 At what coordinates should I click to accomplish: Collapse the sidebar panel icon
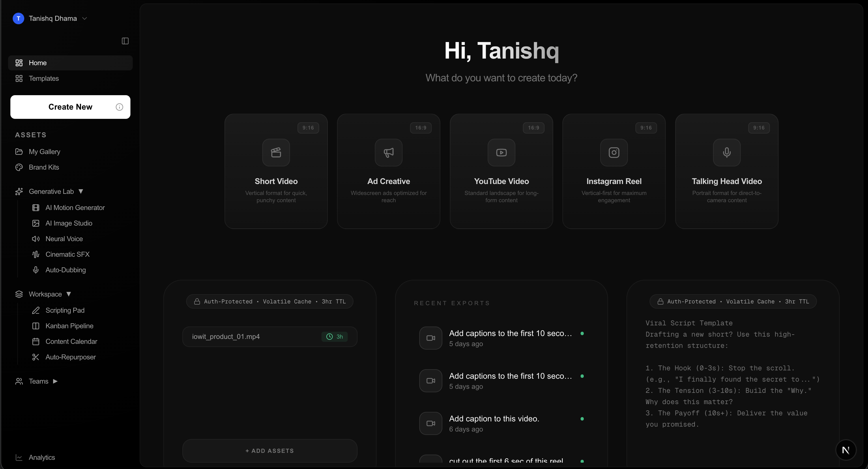point(125,41)
